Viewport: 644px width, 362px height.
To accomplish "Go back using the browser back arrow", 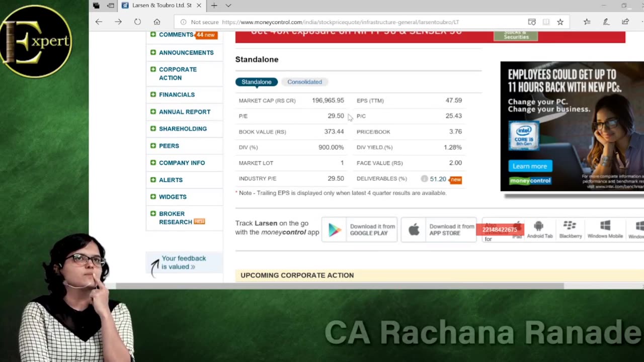I will 99,22.
